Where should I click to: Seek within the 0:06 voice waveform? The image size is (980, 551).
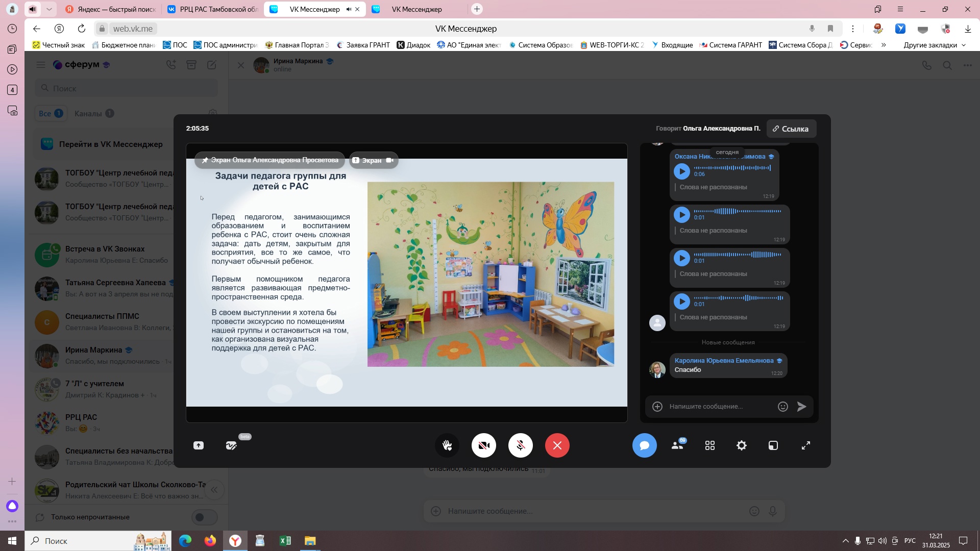click(x=732, y=168)
